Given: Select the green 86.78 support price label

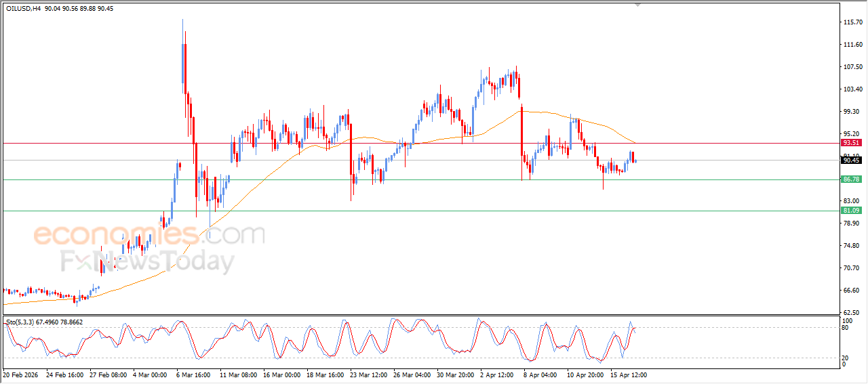Looking at the screenshot, I should [x=851, y=179].
